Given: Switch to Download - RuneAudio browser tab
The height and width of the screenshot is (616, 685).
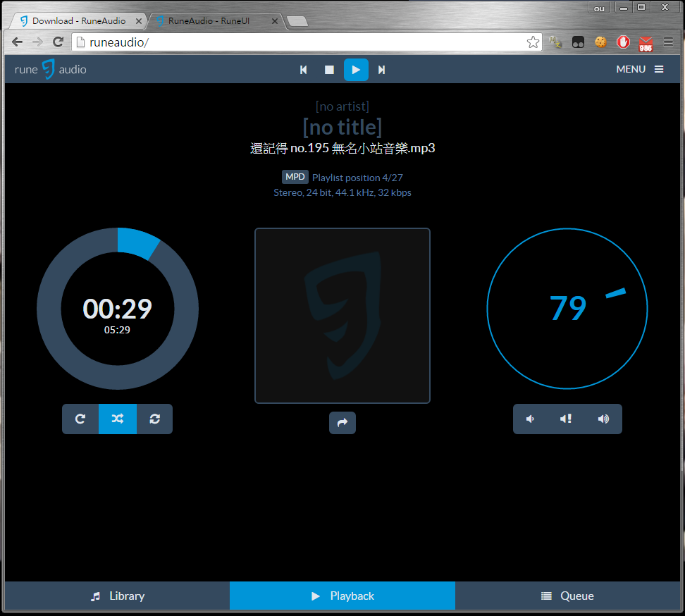Looking at the screenshot, I should (x=78, y=21).
